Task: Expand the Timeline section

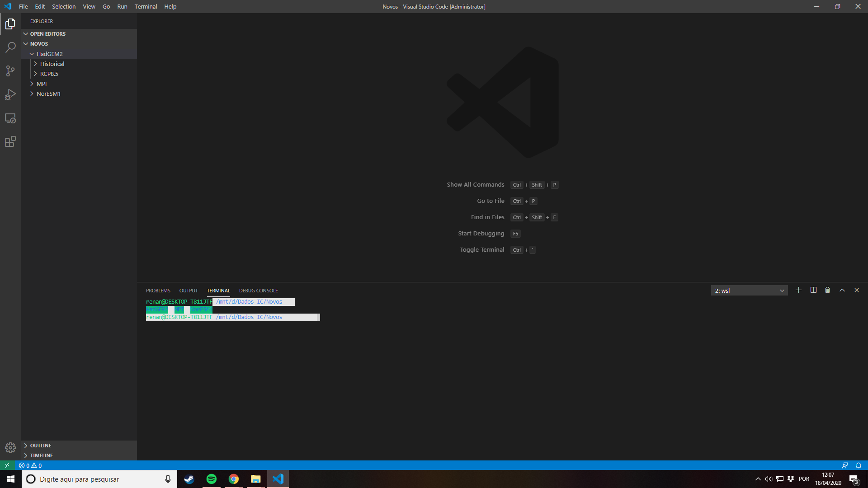Action: coord(79,455)
